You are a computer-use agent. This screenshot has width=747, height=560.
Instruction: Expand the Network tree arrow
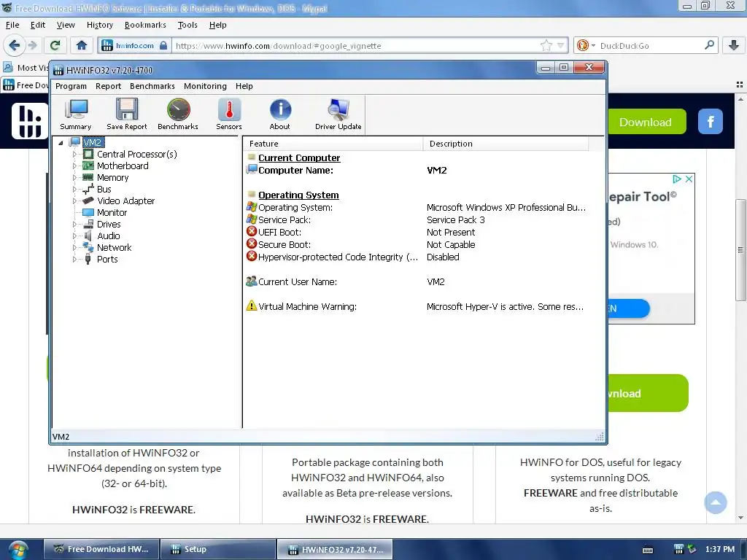click(74, 248)
